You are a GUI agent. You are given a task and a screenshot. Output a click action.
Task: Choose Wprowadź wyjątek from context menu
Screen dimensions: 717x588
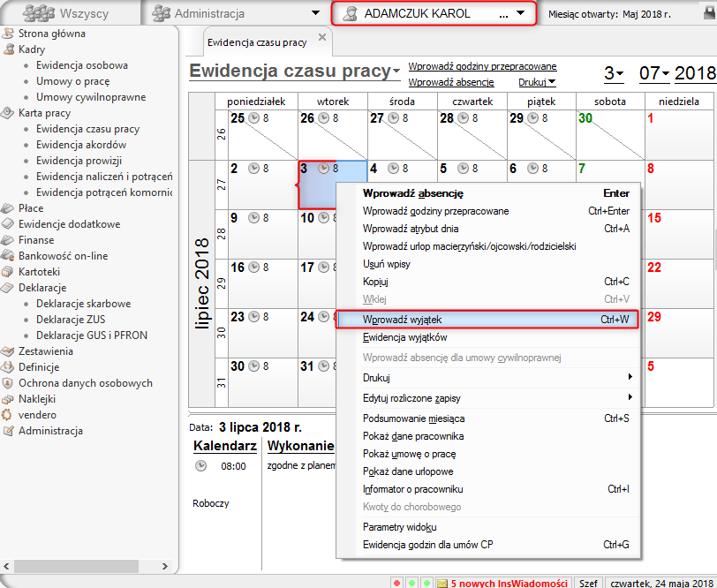coord(487,320)
